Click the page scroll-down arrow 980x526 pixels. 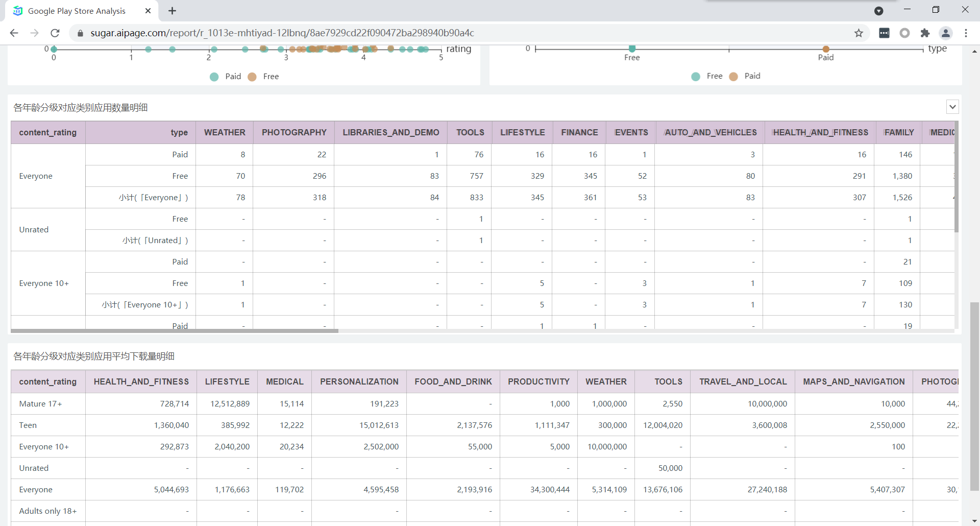974,521
